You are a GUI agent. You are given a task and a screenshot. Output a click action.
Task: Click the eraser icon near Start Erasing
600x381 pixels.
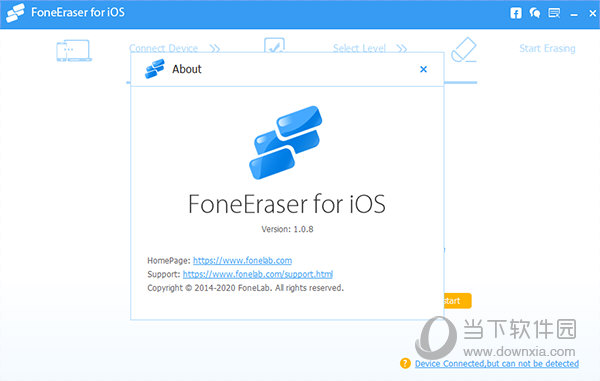(464, 50)
